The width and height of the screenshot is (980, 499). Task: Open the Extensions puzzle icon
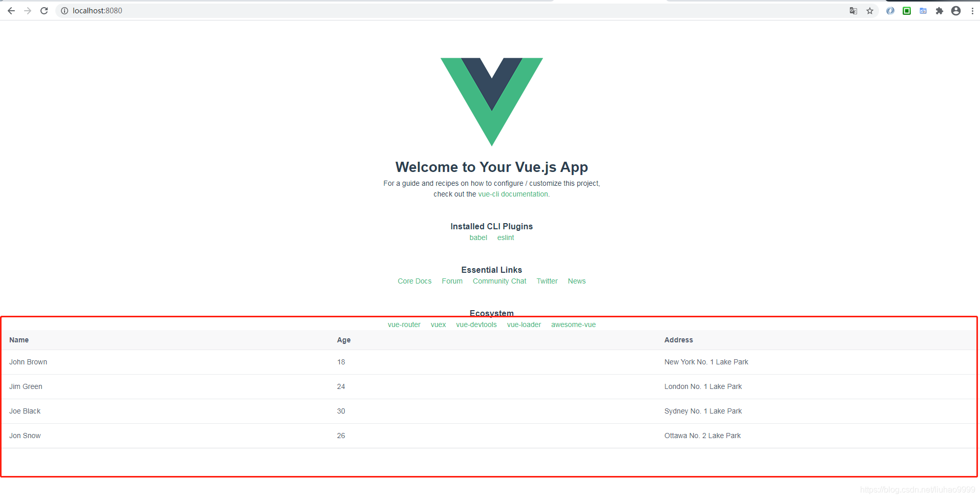point(940,11)
